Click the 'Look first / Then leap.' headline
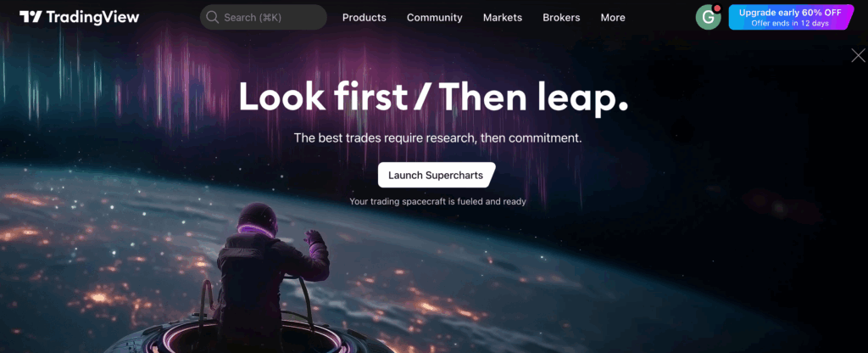The width and height of the screenshot is (868, 353). click(x=433, y=97)
